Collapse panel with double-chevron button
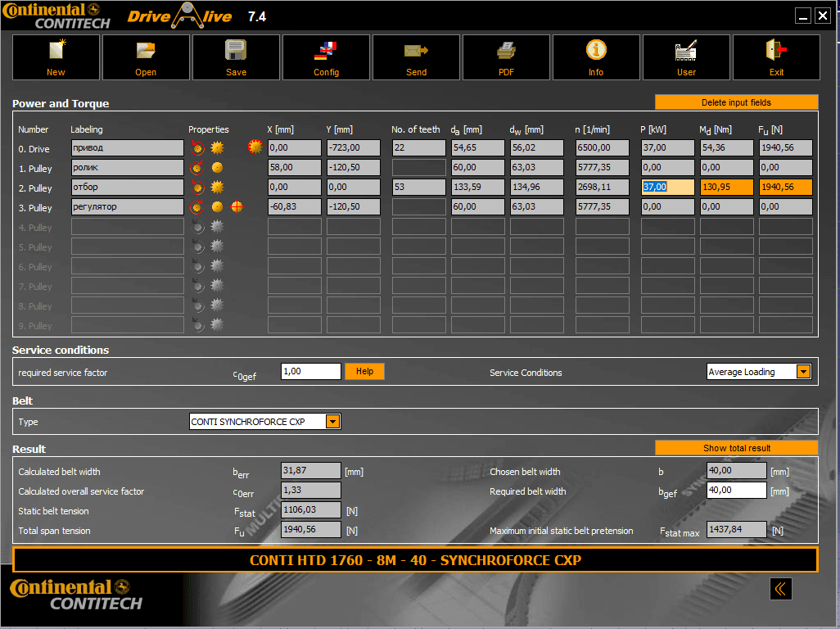The width and height of the screenshot is (840, 629). click(x=780, y=588)
